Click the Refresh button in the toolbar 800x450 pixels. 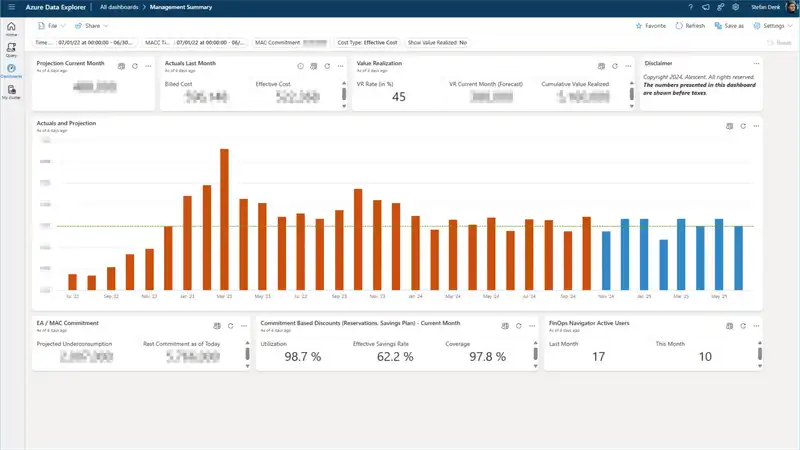[690, 25]
